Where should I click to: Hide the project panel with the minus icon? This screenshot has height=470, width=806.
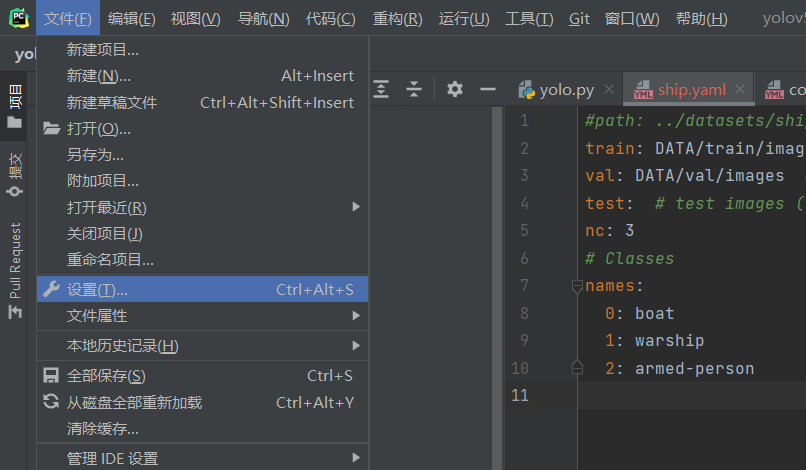488,89
